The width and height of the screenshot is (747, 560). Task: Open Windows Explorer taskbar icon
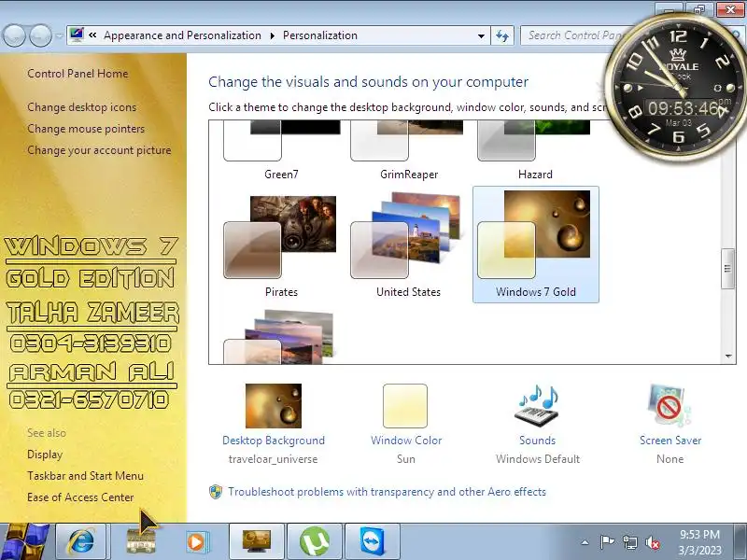click(x=141, y=541)
